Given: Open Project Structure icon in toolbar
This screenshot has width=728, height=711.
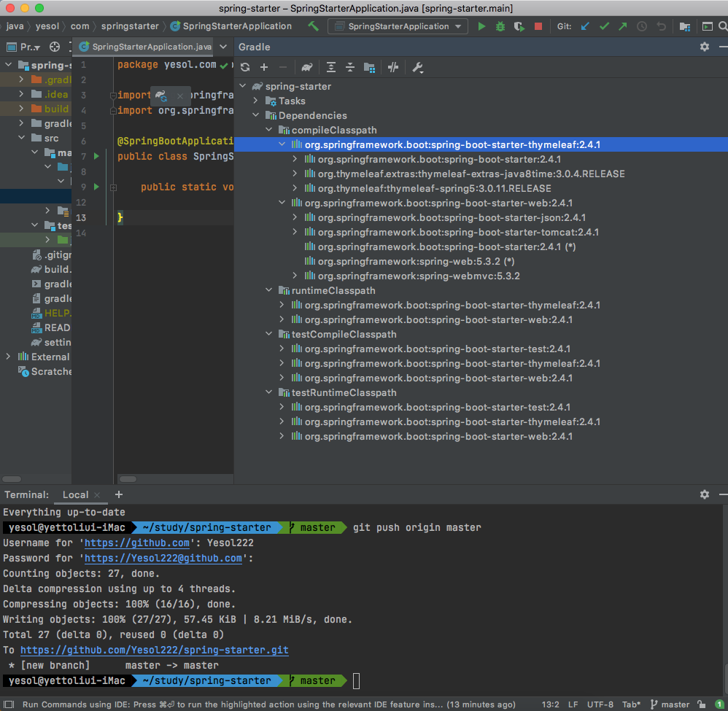Looking at the screenshot, I should click(x=685, y=26).
